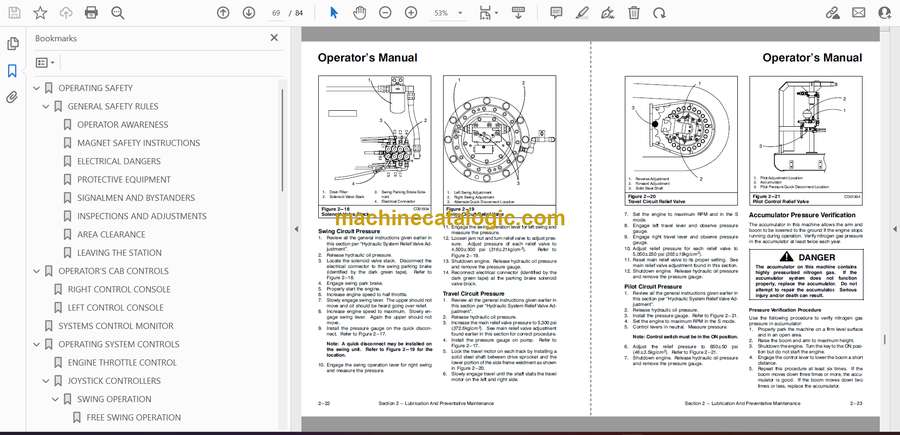This screenshot has width=900, height=435.
Task: Go to SYSTEMS CONTROL MONITOR bookmark
Action: coord(116,326)
